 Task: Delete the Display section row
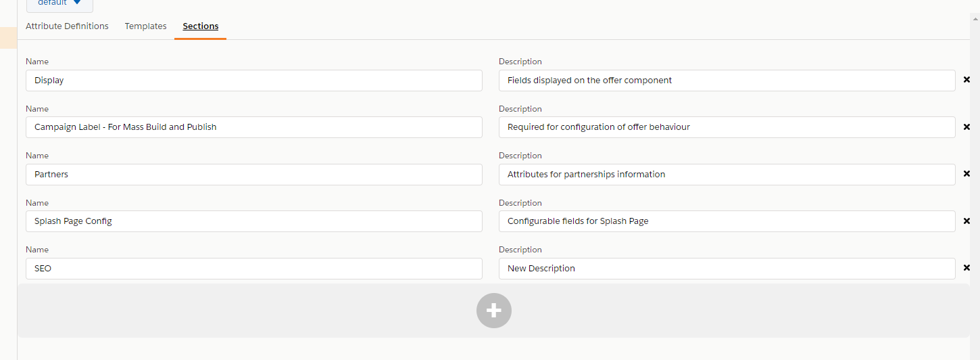[966, 80]
